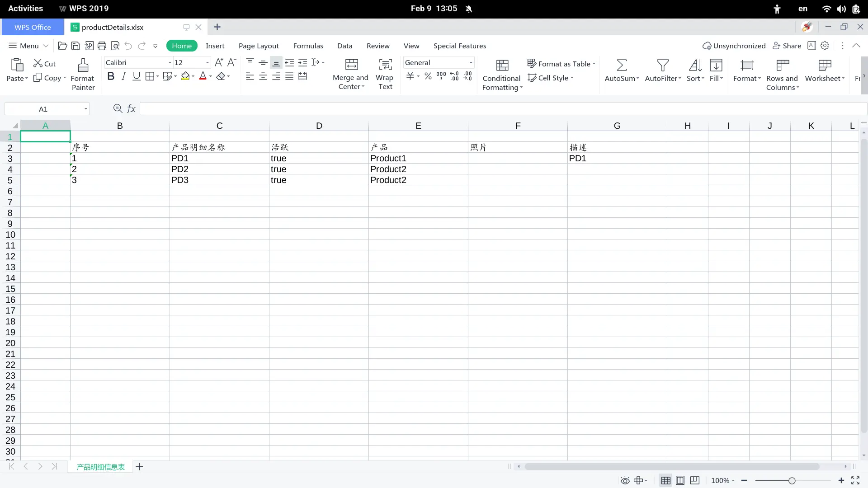Open Cell Style dropdown
868x488 pixels.
point(551,78)
